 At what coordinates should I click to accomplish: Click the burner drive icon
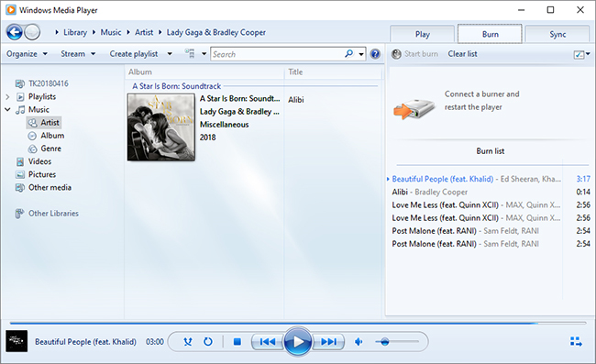[x=414, y=109]
